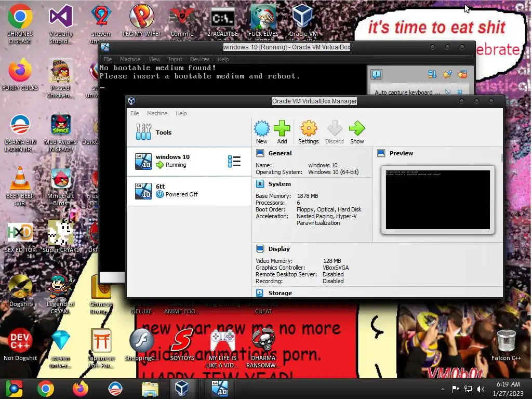Image resolution: width=532 pixels, height=399 pixels.
Task: Collapse the Preview section header
Action: [x=401, y=153]
